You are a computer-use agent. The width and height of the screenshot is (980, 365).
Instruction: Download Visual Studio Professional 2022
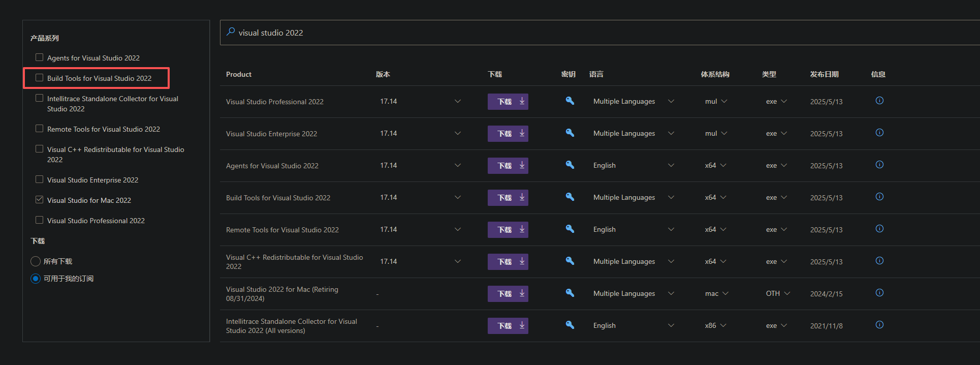click(508, 102)
